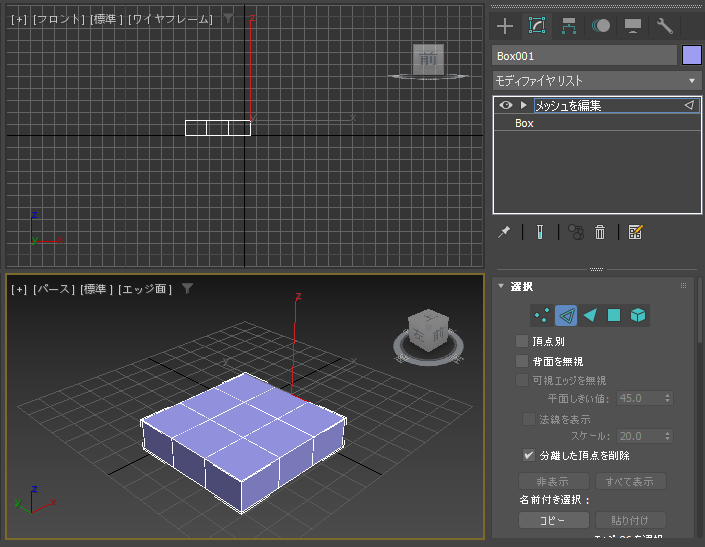The height and width of the screenshot is (547, 705).
Task: Uncheck 分離した頂点を削除 checkbox
Action: pyautogui.click(x=529, y=455)
